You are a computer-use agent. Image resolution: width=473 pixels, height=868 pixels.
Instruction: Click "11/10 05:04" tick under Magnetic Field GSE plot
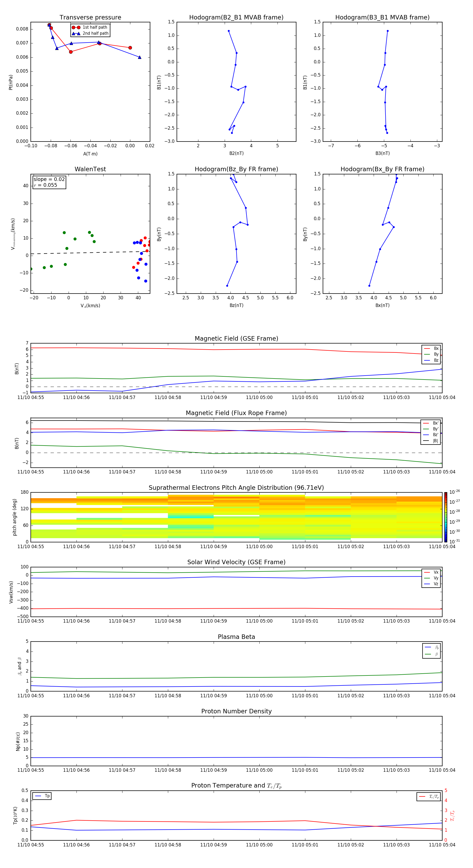click(x=442, y=398)
